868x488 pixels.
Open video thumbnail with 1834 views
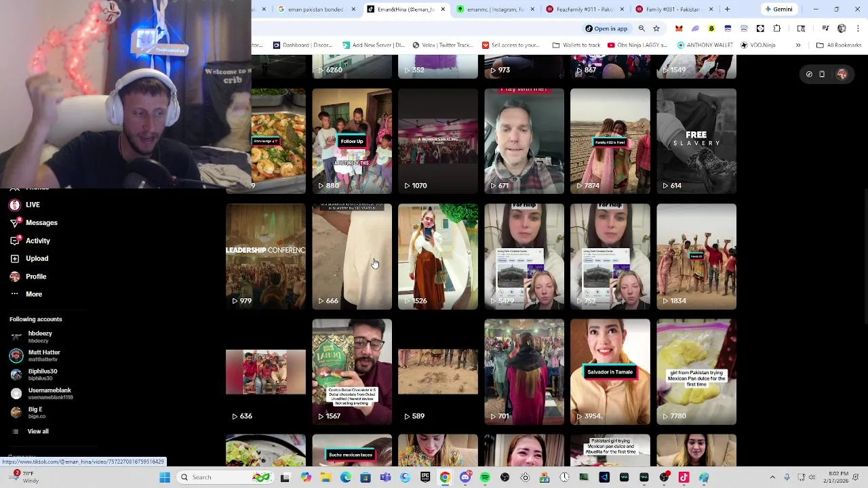tap(696, 256)
